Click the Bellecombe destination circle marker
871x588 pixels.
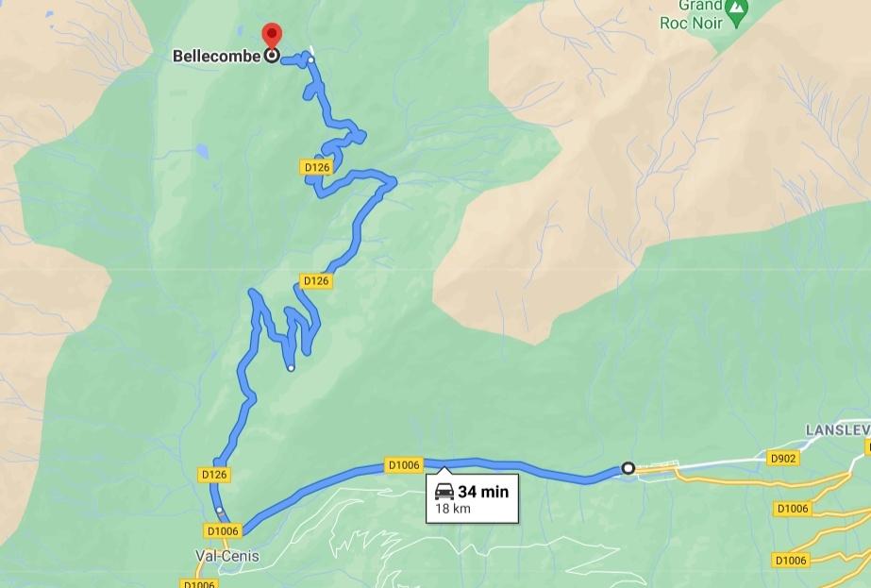pos(272,56)
